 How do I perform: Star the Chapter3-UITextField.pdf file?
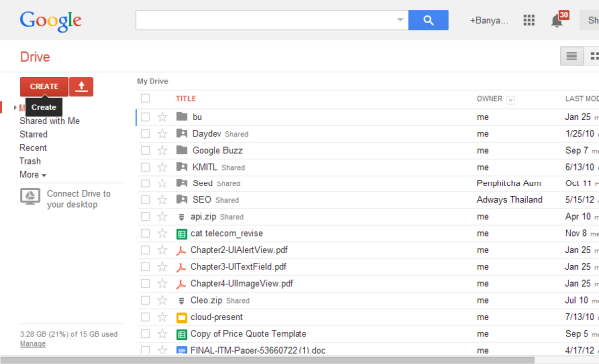[162, 267]
